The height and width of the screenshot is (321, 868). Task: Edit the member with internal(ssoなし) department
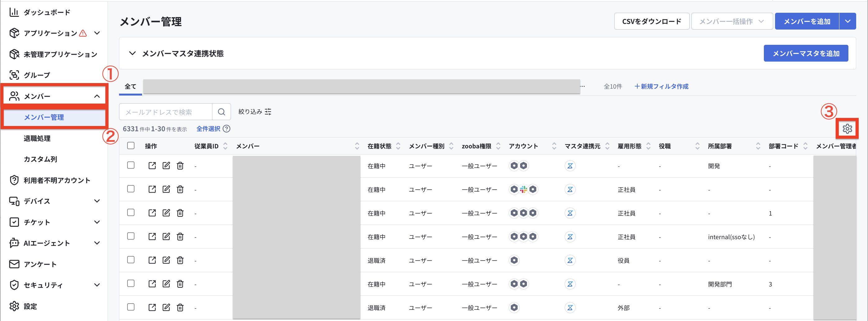coord(166,236)
